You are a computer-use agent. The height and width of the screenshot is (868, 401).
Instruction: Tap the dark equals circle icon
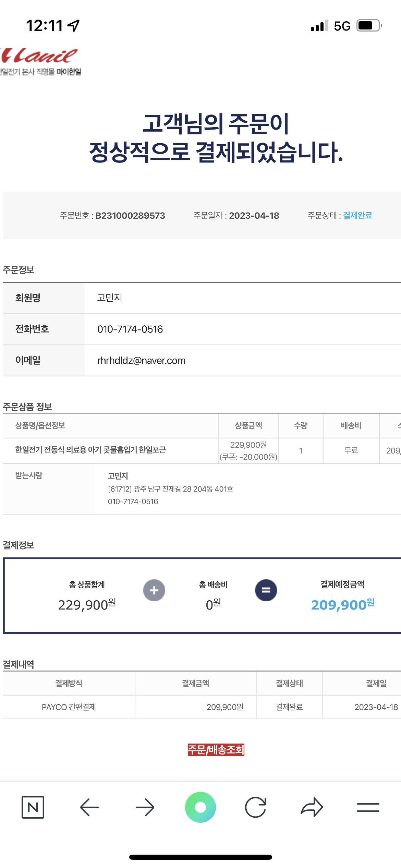click(x=266, y=590)
